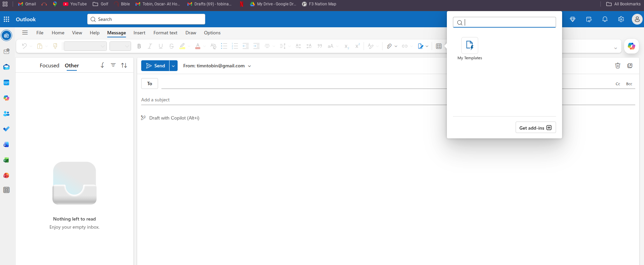The height and width of the screenshot is (265, 644).
Task: Insert a bulleted list
Action: tap(224, 46)
